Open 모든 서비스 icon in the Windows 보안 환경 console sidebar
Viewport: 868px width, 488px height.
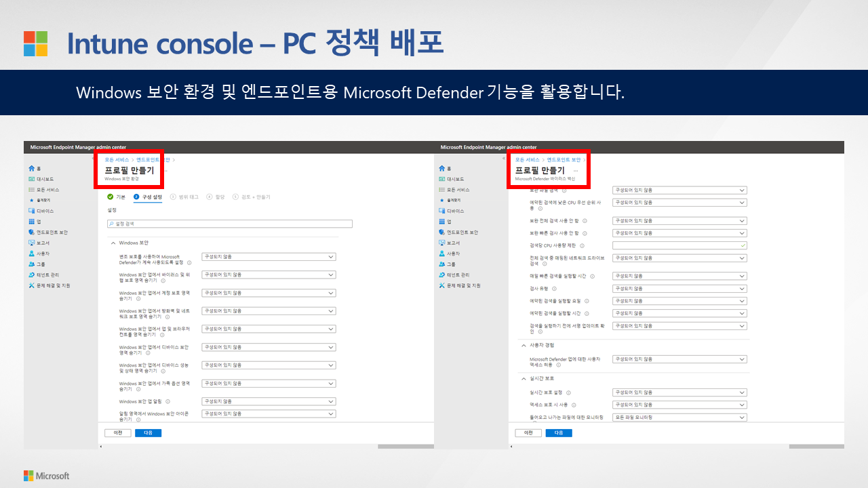click(31, 190)
